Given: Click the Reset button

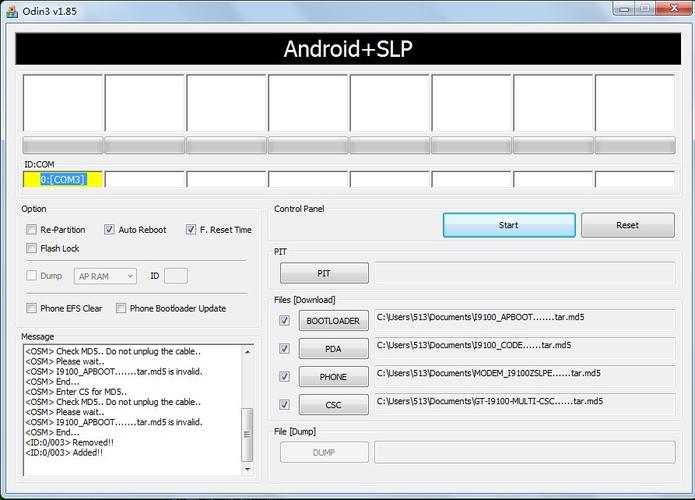Looking at the screenshot, I should (628, 225).
